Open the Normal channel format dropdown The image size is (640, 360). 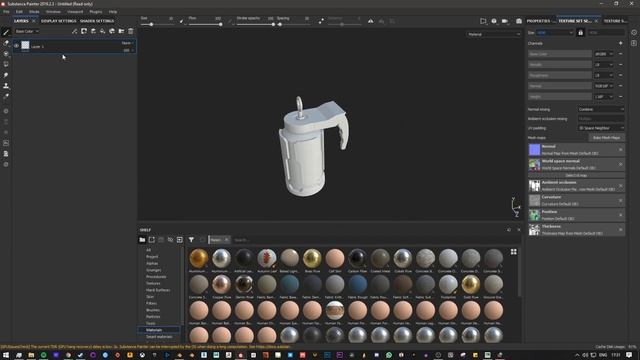[x=604, y=86]
